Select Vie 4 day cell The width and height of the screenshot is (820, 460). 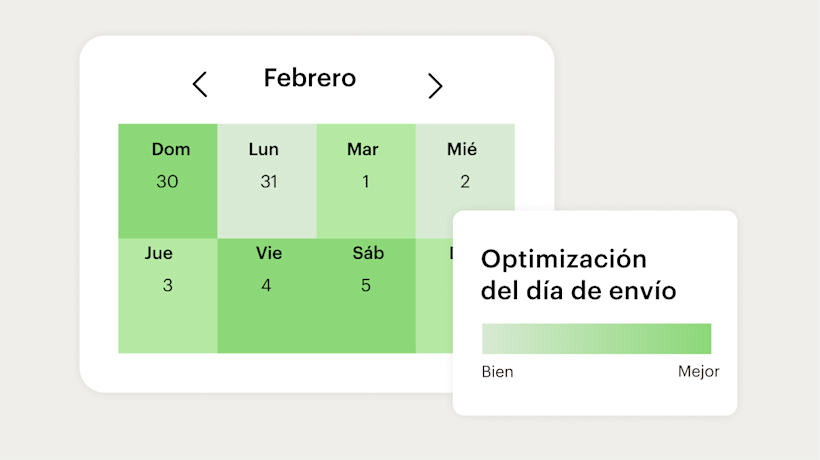(x=267, y=296)
